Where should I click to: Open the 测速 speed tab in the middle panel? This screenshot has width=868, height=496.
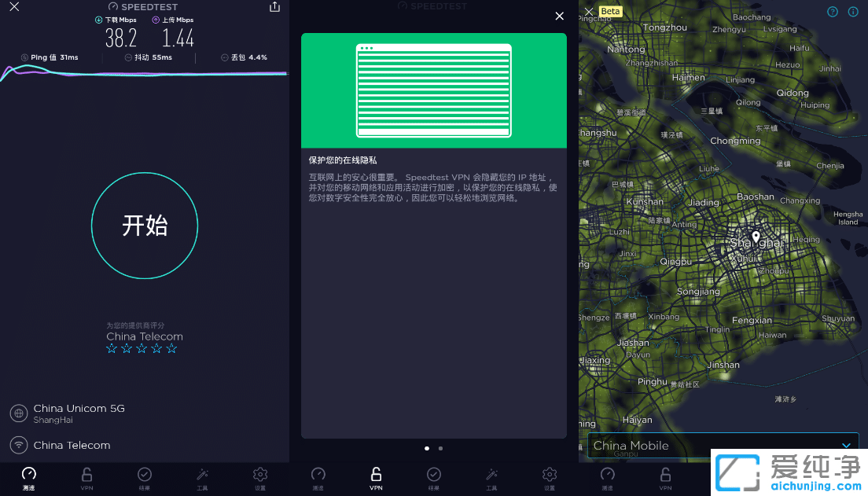point(318,479)
